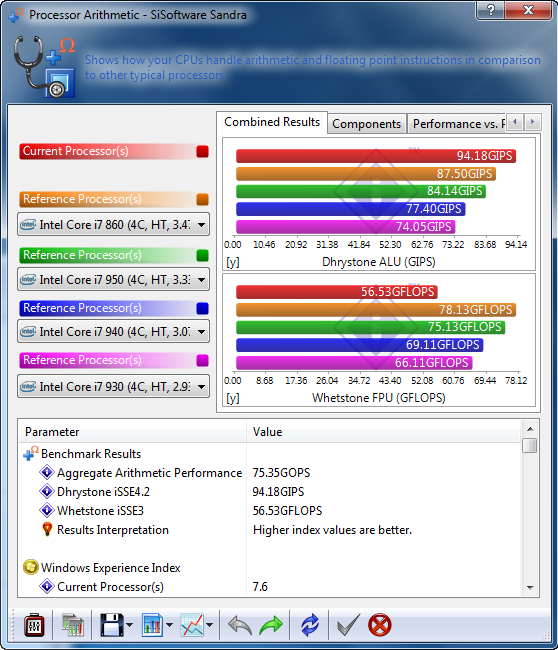Click the Whetstone FPU (GFLOPS) chart label
This screenshot has width=558, height=650.
pos(378,398)
